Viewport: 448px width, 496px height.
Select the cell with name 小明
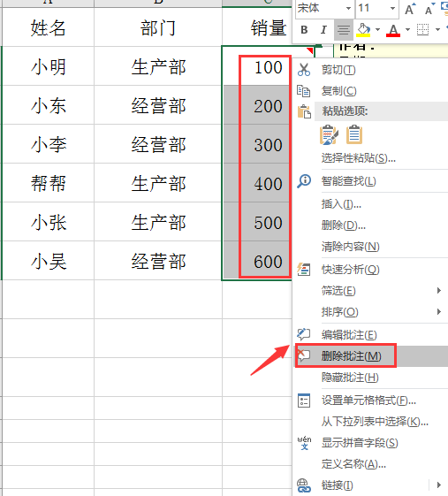(48, 66)
